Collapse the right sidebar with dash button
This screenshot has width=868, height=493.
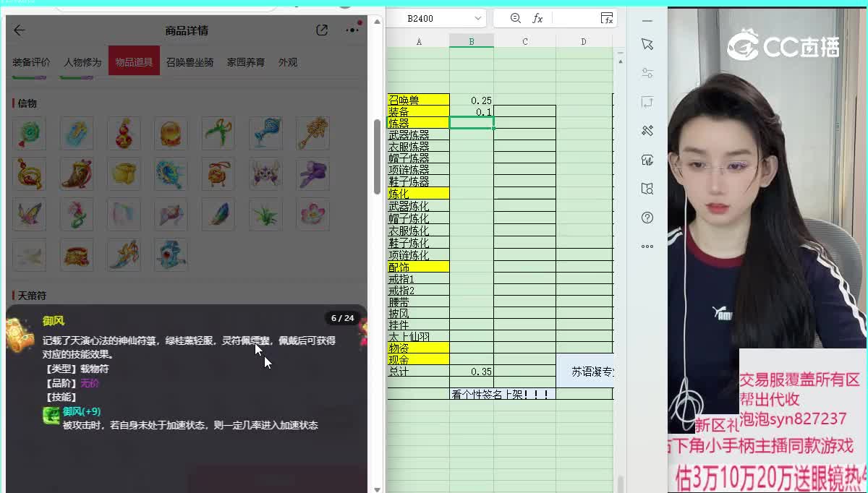(647, 21)
